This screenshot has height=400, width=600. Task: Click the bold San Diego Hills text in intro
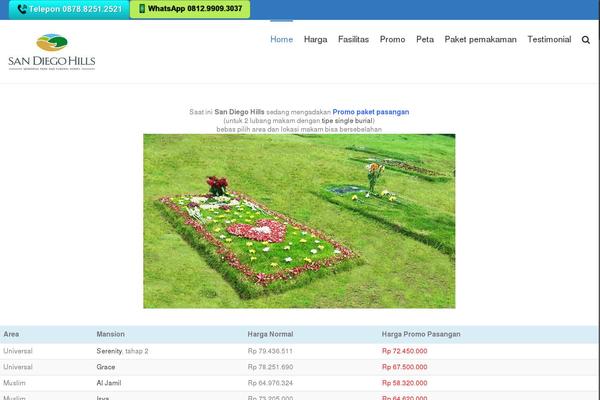point(239,112)
